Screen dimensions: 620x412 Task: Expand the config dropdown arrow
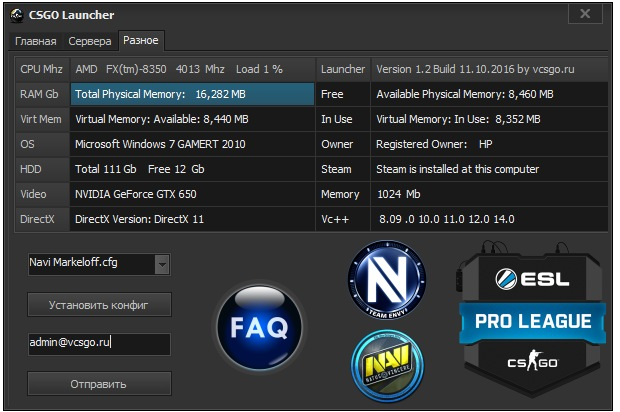click(162, 265)
